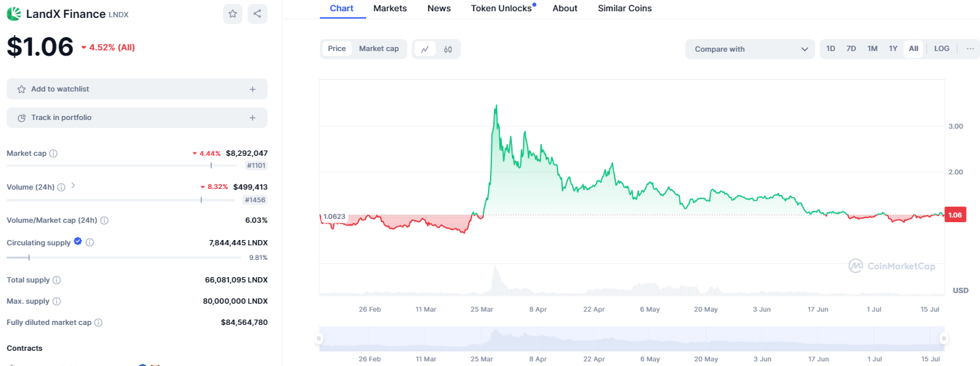Screen dimensions: 980x366
Task: Open the chart more options menu
Action: [x=970, y=49]
